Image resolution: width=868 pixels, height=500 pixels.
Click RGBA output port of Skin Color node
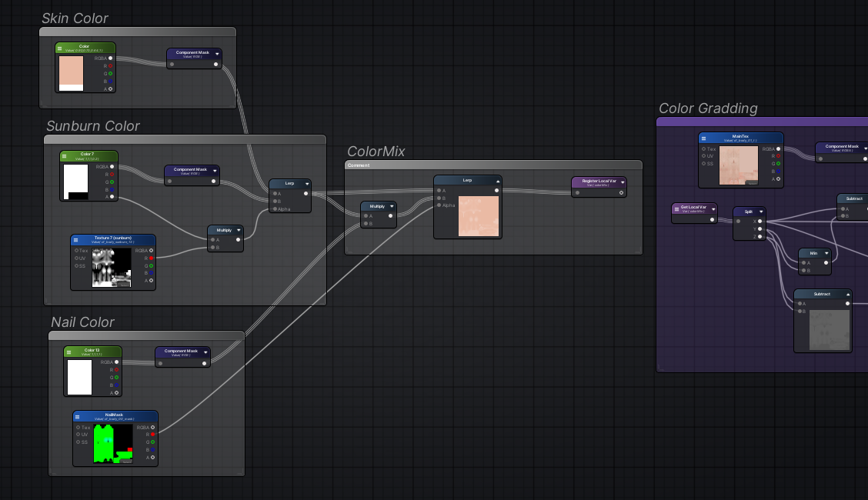(x=111, y=58)
